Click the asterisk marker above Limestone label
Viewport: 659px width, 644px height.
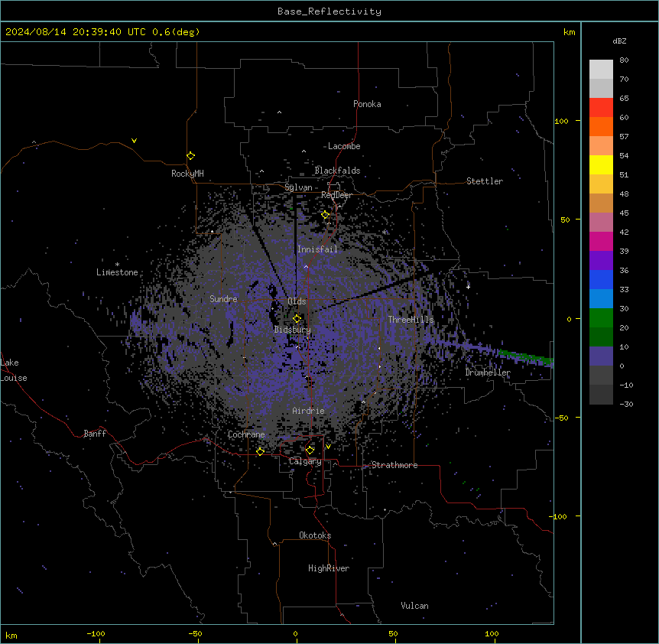tap(117, 265)
